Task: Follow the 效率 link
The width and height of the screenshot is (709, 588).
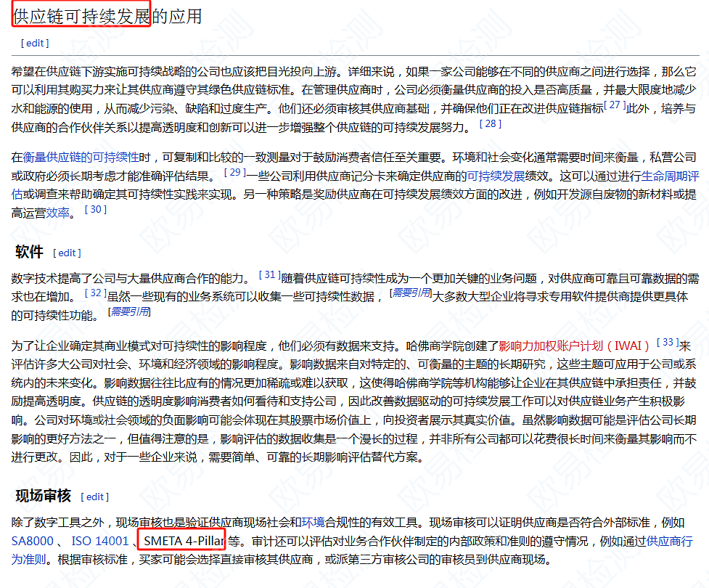Action: pos(57,213)
